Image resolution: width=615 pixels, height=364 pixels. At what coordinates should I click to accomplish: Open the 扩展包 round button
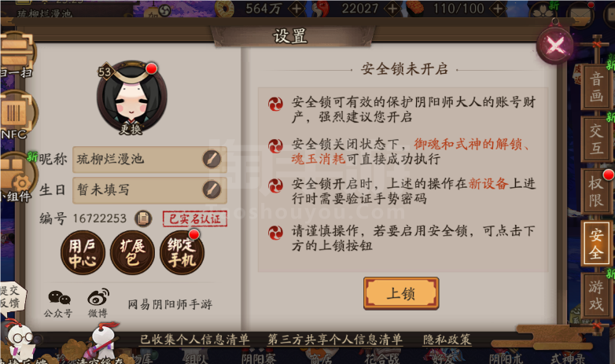pyautogui.click(x=132, y=252)
